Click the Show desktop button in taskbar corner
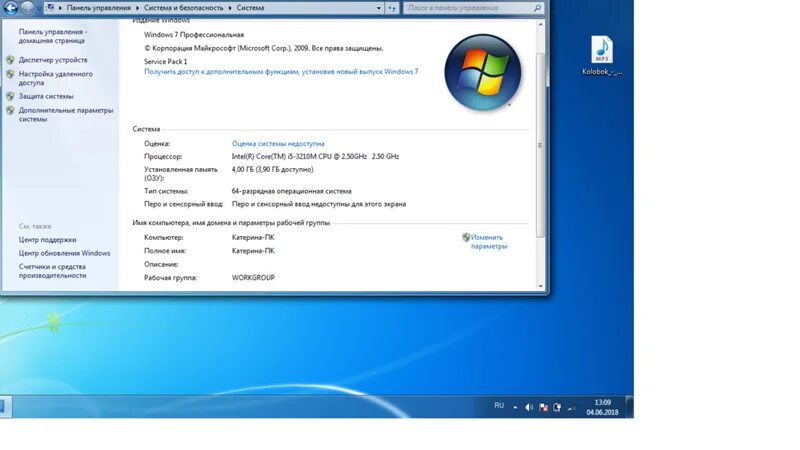 click(x=630, y=407)
